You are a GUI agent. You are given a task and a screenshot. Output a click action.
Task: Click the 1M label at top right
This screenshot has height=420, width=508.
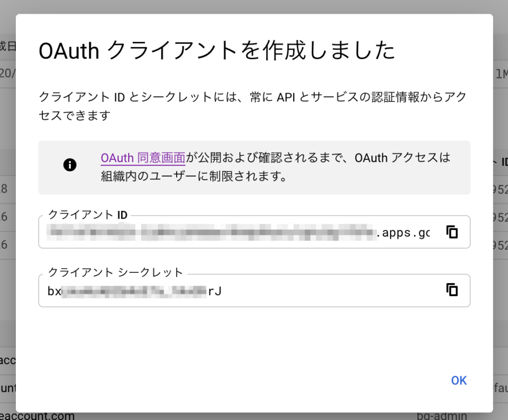coord(500,74)
